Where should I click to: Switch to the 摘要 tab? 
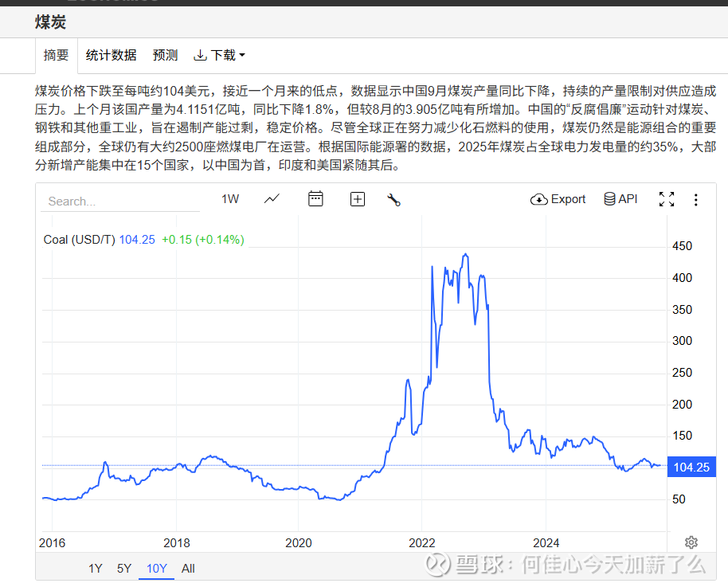57,55
